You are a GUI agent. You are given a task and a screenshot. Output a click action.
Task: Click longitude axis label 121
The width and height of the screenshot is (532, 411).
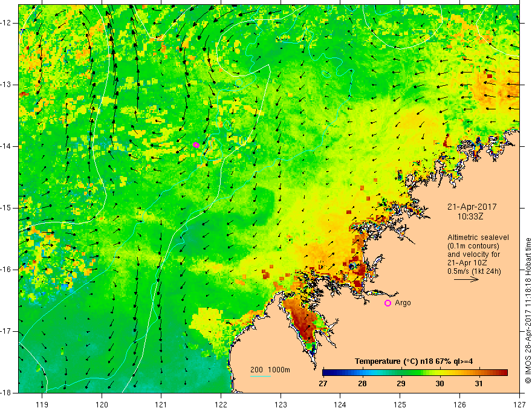161,404
